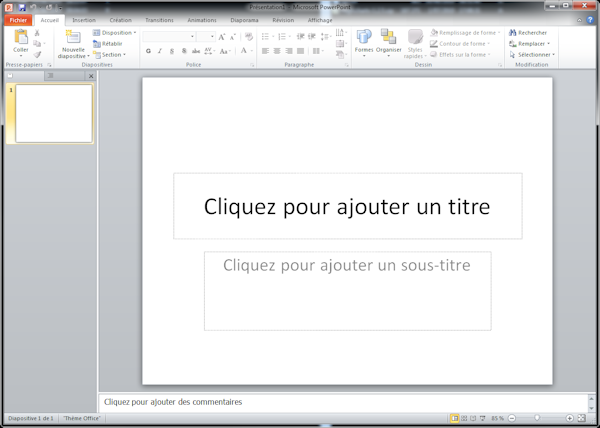This screenshot has width=600, height=428.
Task: Open the Fichier menu
Action: coord(19,19)
